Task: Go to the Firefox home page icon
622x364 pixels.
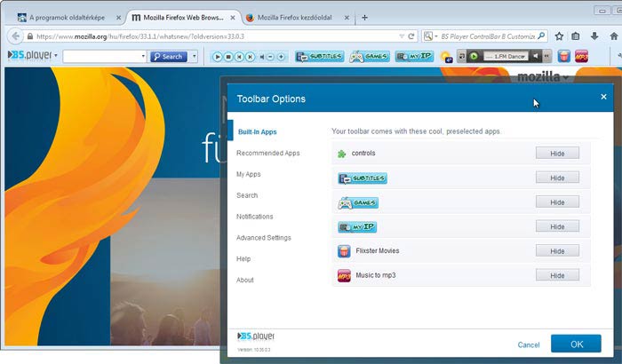Action: point(614,36)
